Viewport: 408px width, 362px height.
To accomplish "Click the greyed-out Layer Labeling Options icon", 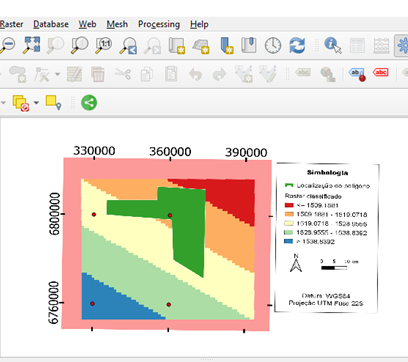I will click(x=303, y=73).
